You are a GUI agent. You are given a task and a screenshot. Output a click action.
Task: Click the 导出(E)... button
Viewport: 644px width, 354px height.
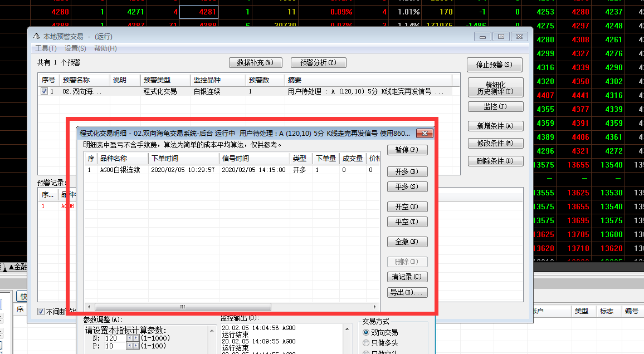click(x=407, y=292)
